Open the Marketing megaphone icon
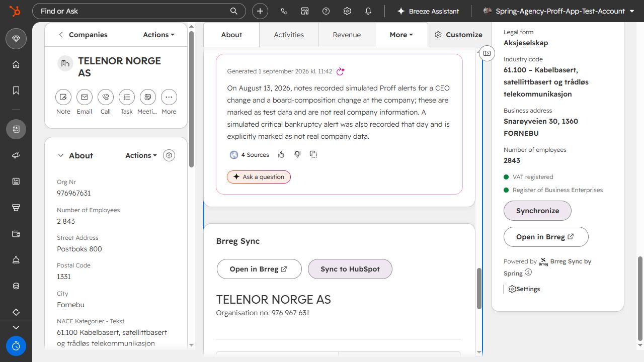The image size is (644, 362). [16, 155]
